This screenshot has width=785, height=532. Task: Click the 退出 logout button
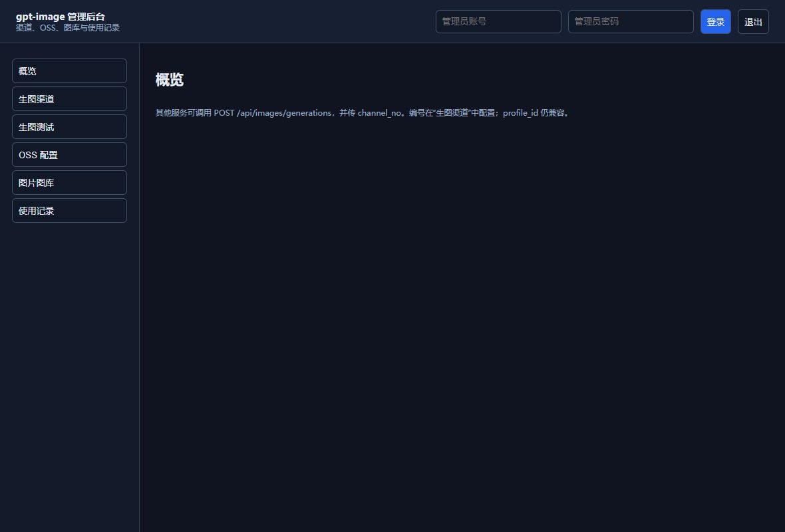753,21
